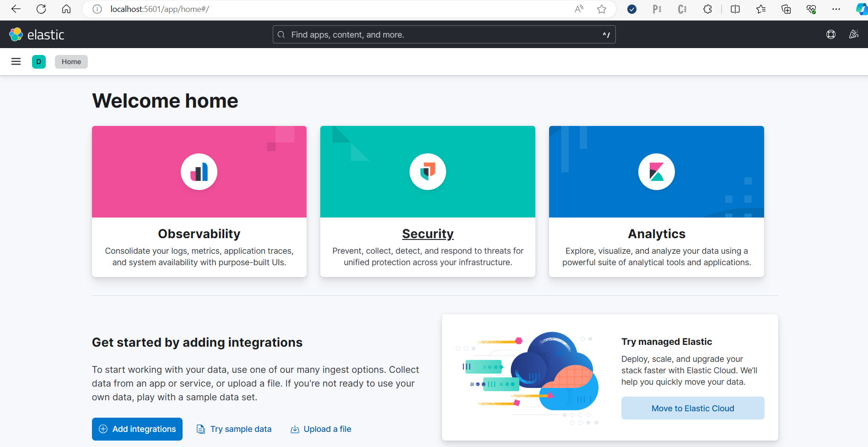The height and width of the screenshot is (447, 868).
Task: Open the C extension icon in toolbar
Action: point(682,9)
